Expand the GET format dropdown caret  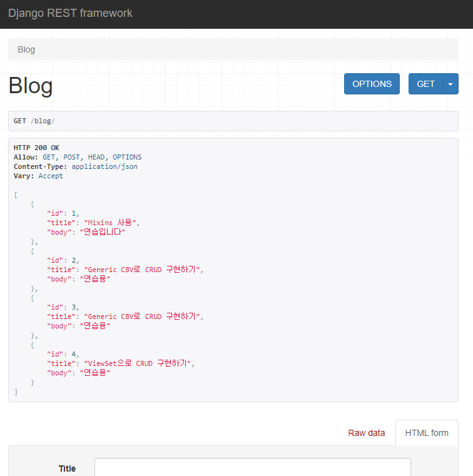(x=450, y=84)
